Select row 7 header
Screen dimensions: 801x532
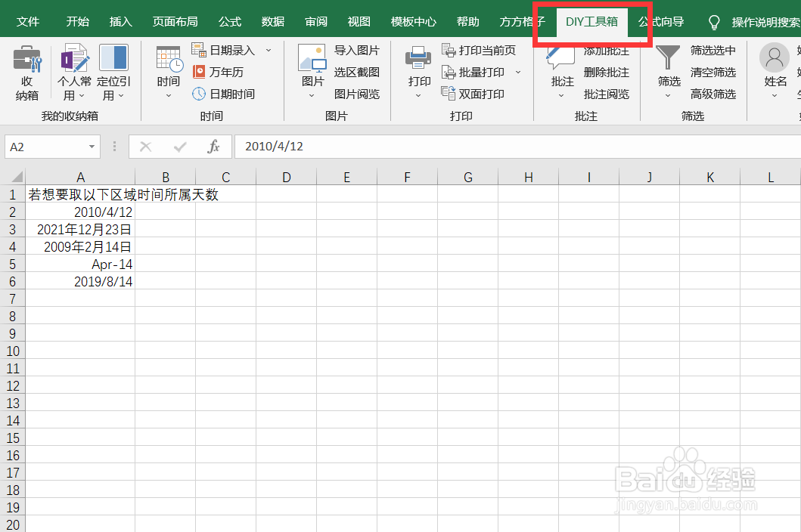coord(12,298)
